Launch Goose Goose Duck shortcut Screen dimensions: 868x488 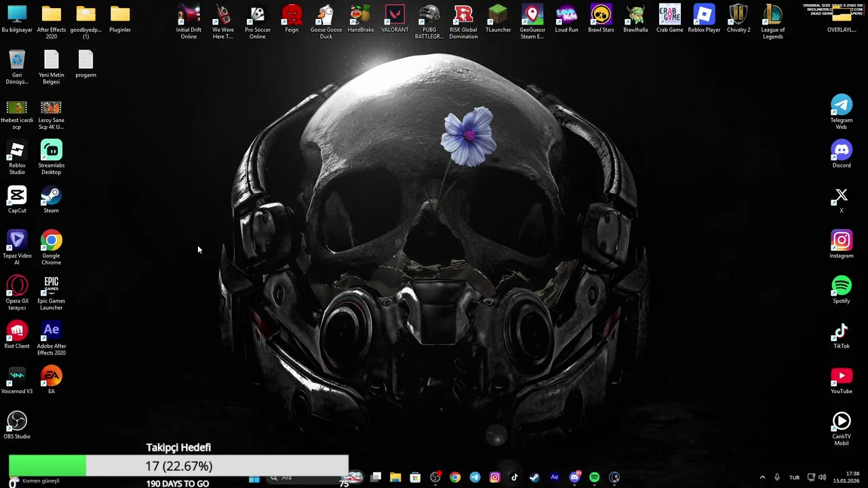tap(326, 22)
